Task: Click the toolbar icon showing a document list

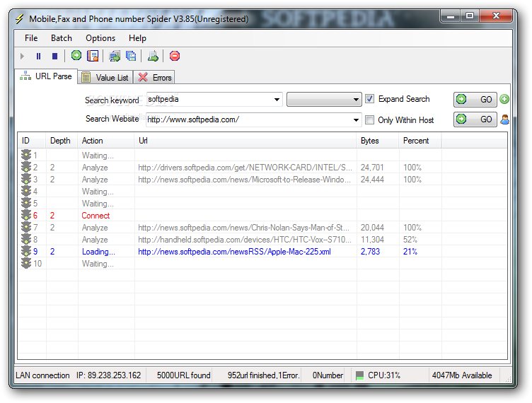Action: [93, 56]
